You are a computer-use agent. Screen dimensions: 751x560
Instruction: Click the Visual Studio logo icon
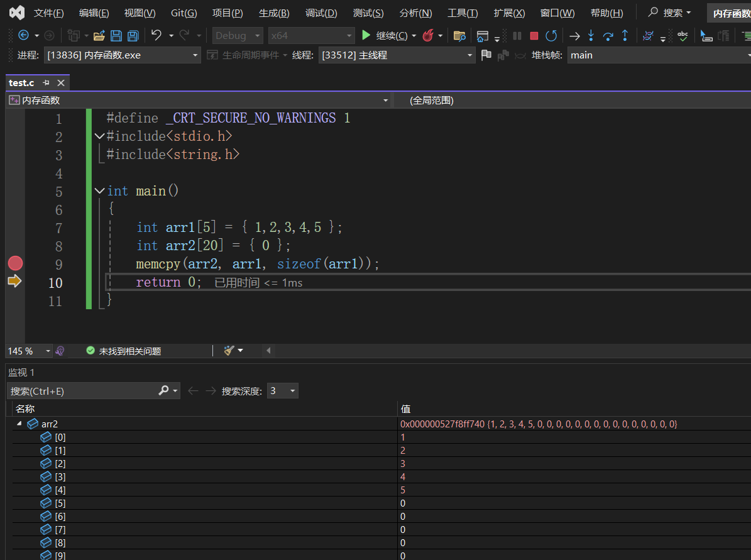click(17, 13)
